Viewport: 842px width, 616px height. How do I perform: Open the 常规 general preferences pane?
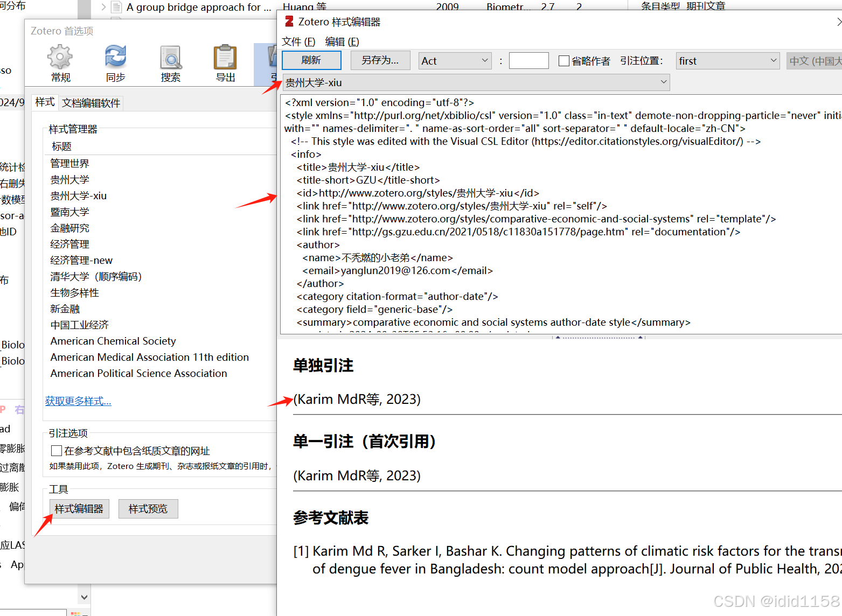(60, 64)
